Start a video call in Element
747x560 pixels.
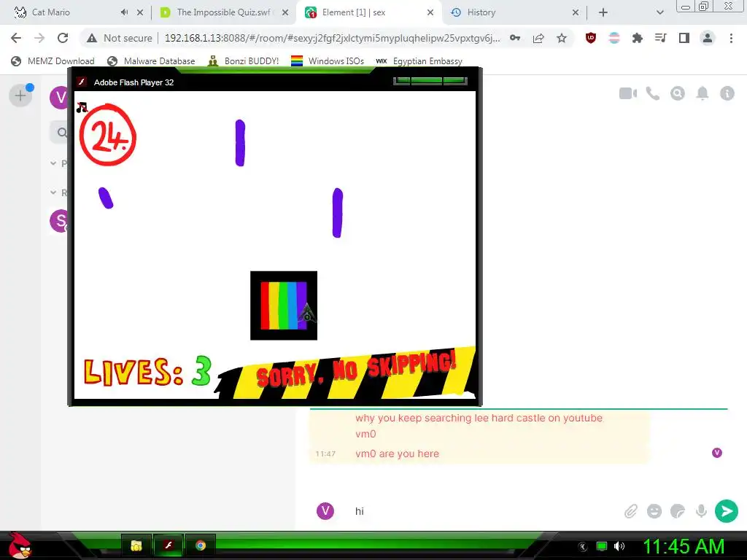tap(628, 93)
